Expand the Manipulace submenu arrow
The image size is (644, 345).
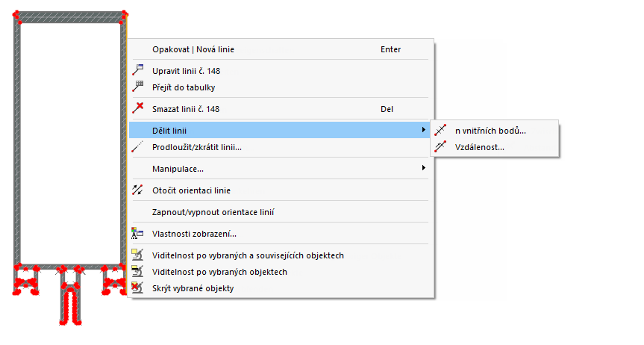(424, 169)
